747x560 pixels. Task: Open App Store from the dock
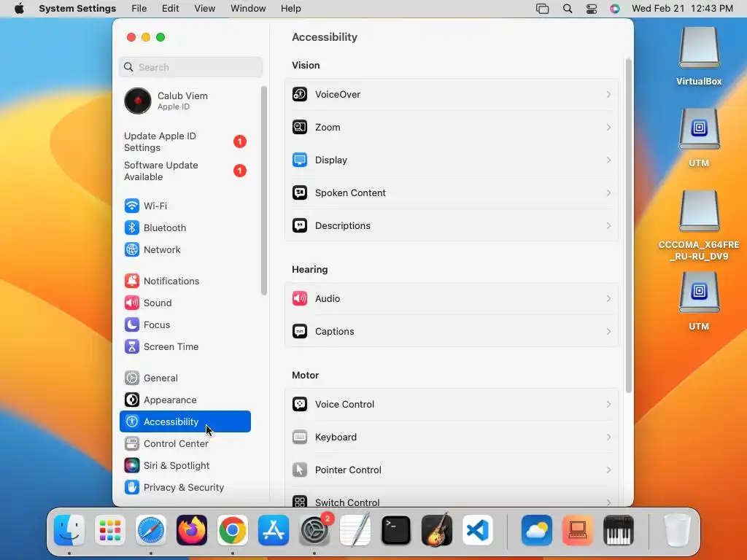[274, 530]
